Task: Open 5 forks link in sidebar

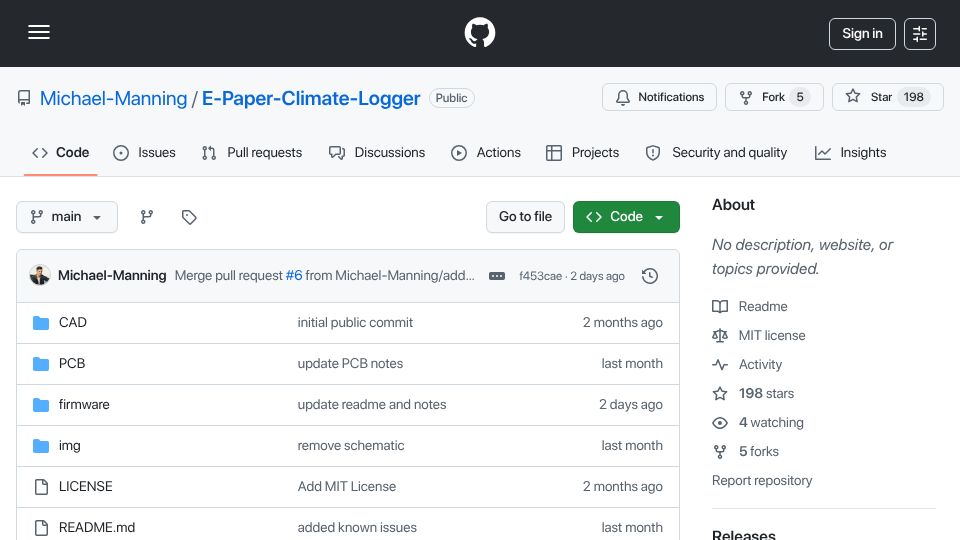Action: click(x=746, y=452)
